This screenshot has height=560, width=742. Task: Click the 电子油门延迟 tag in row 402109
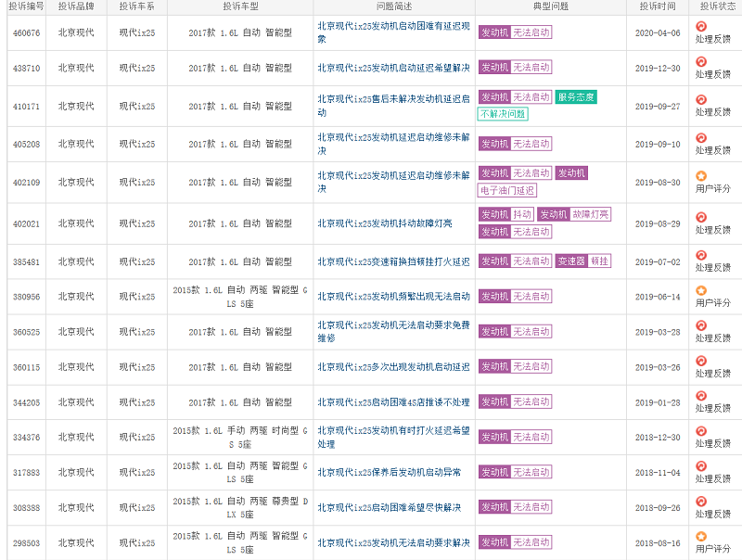(x=507, y=190)
